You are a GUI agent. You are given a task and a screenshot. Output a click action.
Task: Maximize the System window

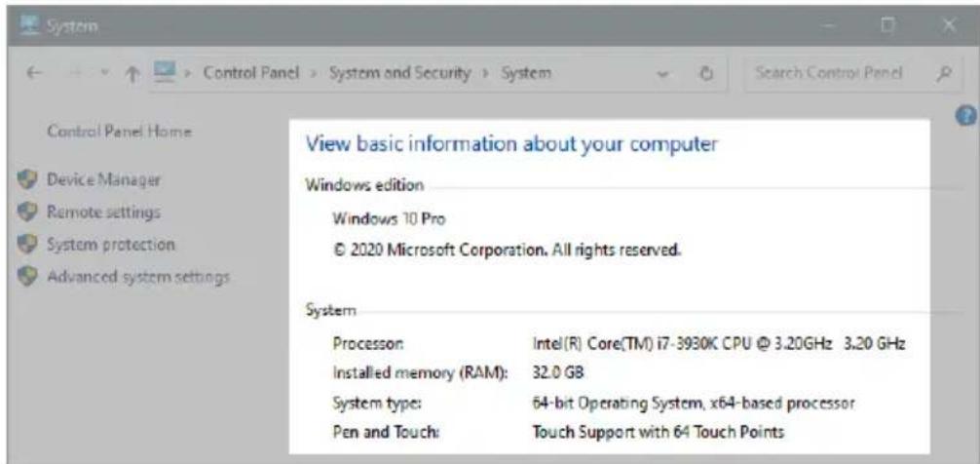[888, 27]
